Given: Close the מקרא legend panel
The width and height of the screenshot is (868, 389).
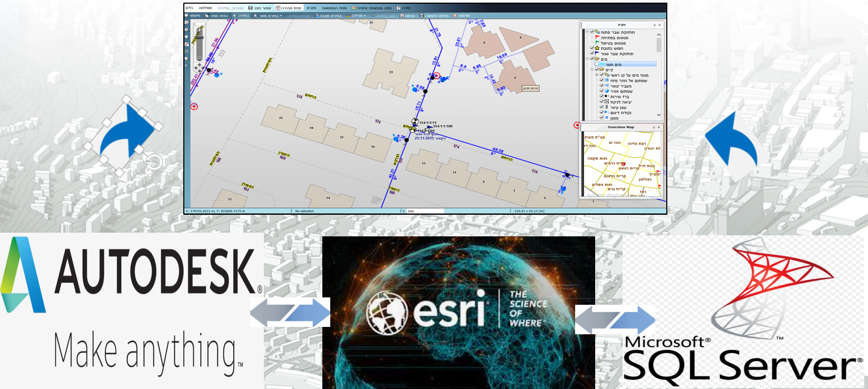Looking at the screenshot, I should coord(659,25).
